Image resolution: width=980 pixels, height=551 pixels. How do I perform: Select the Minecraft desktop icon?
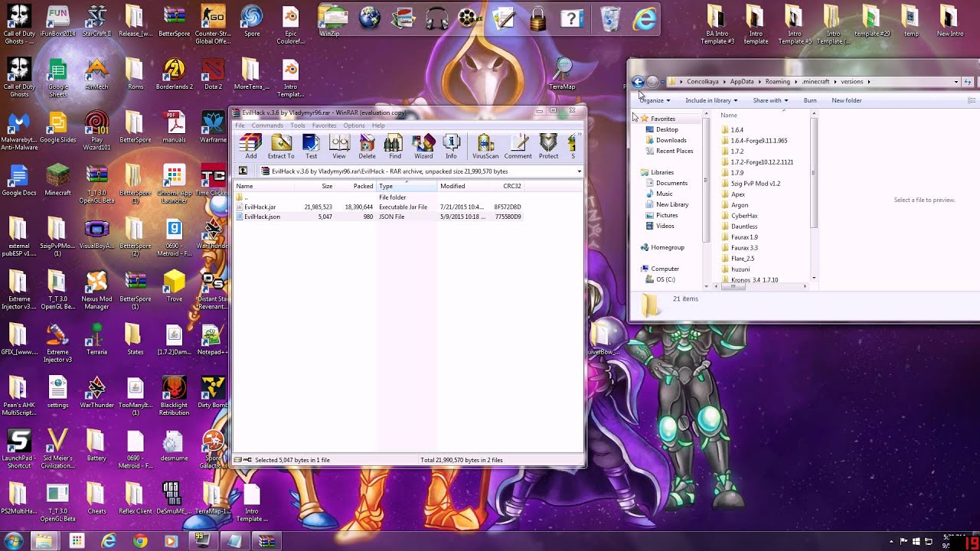point(57,179)
